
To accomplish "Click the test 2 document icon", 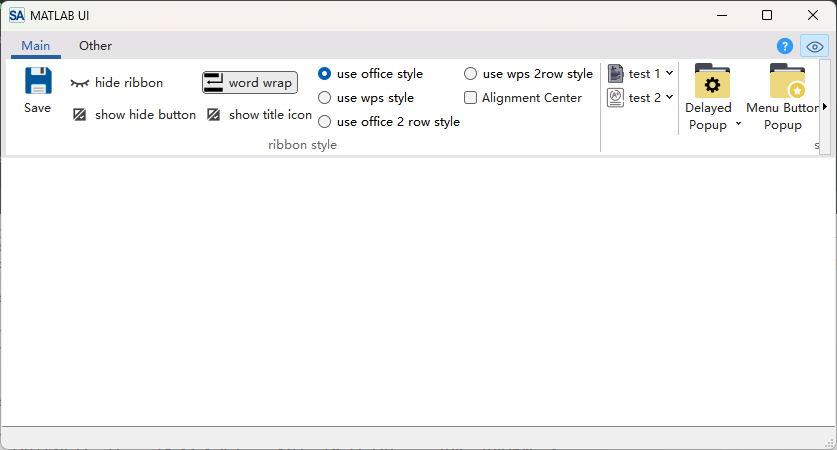I will (x=615, y=98).
